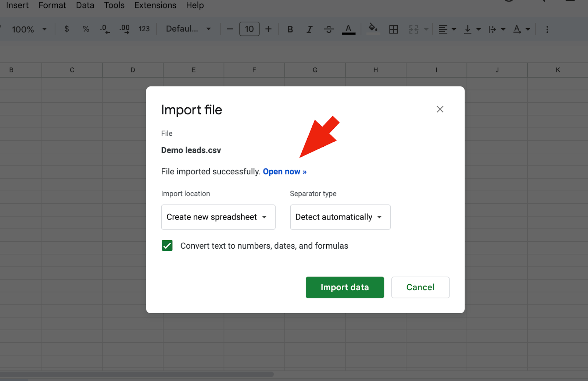This screenshot has height=381, width=588.
Task: Click the font size field showing 10
Action: point(250,29)
